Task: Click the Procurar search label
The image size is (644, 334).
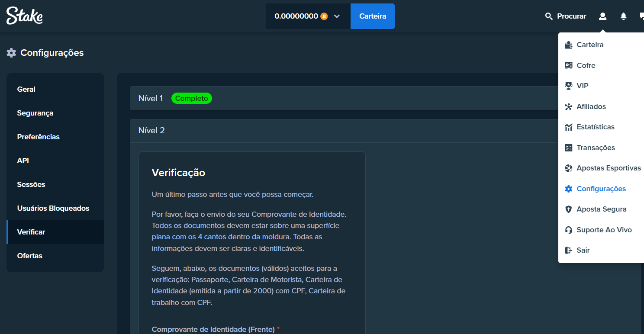Action: pos(571,16)
